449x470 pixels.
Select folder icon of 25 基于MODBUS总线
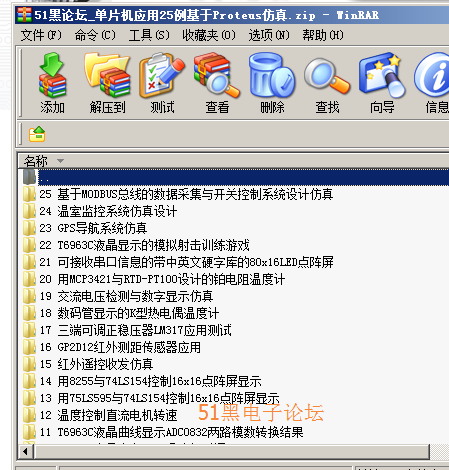(29, 194)
